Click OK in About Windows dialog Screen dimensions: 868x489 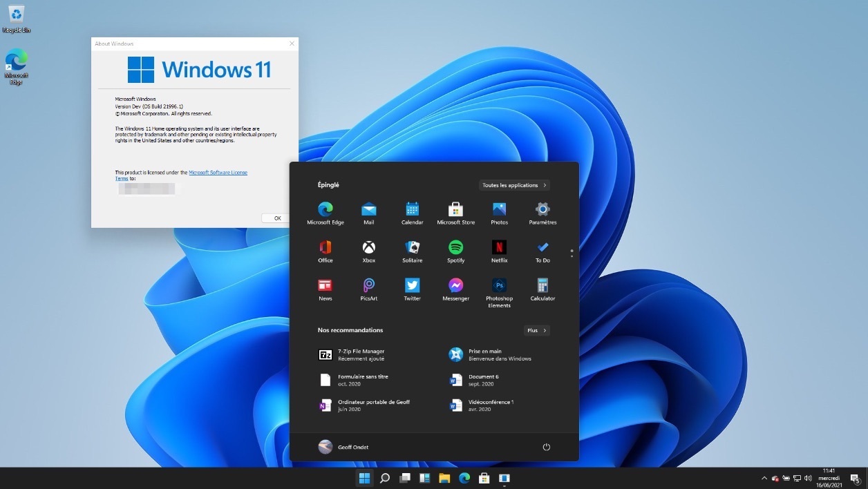(277, 218)
